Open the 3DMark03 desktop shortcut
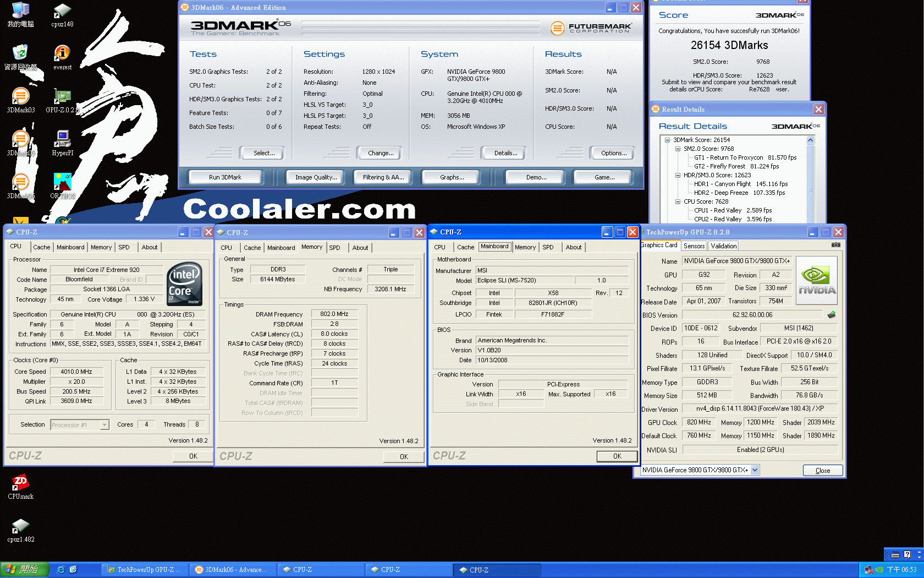924x578 pixels. pos(20,100)
